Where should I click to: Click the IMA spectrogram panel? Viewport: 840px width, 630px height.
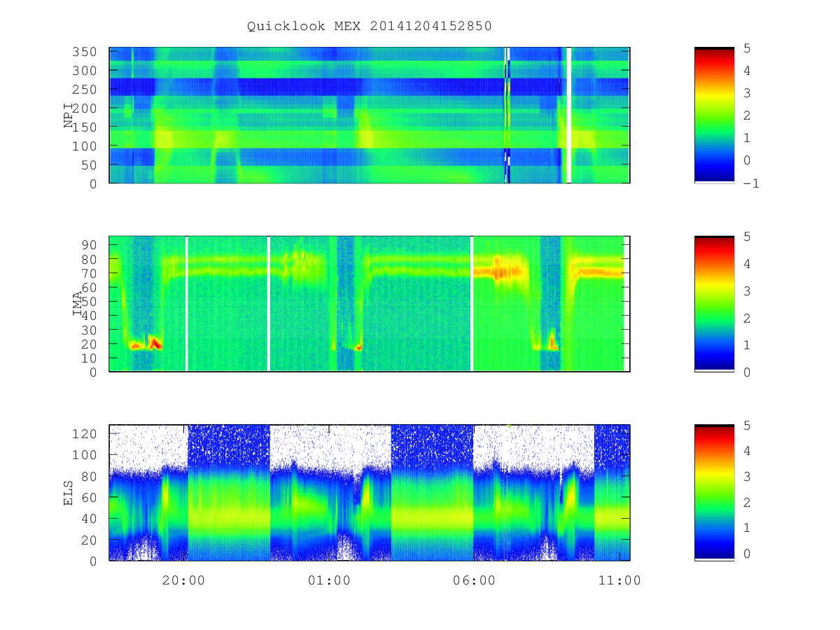pos(370,304)
